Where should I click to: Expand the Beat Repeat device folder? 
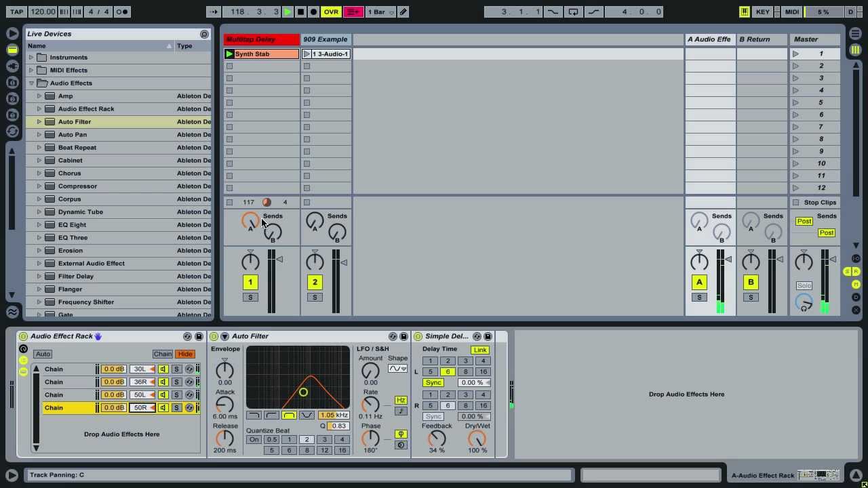coord(39,148)
